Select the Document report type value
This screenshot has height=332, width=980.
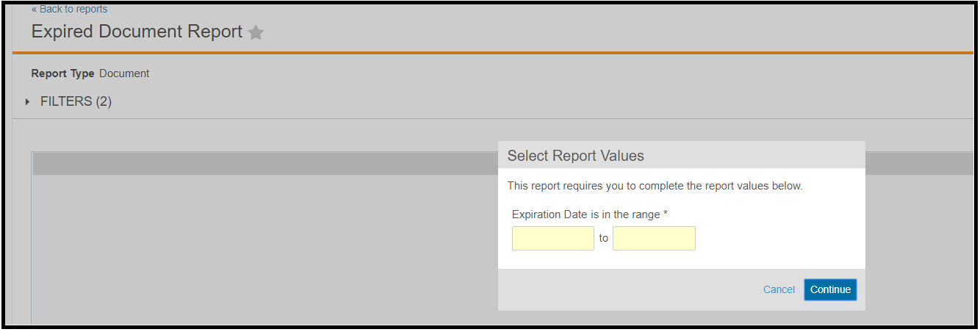click(124, 73)
